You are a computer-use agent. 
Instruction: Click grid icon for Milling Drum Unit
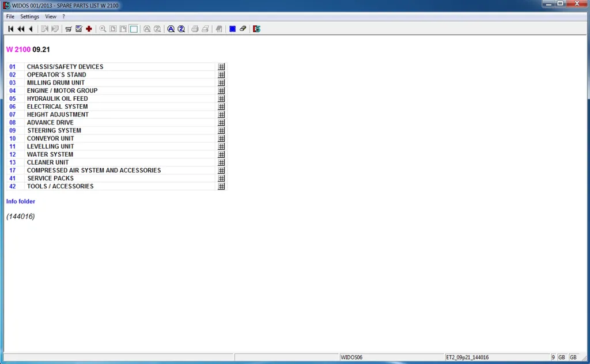point(221,83)
